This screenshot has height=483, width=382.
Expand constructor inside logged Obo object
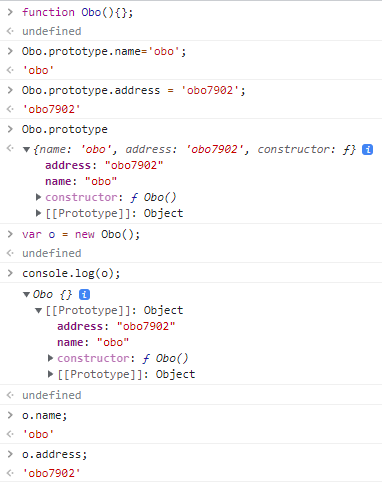[x=51, y=358]
